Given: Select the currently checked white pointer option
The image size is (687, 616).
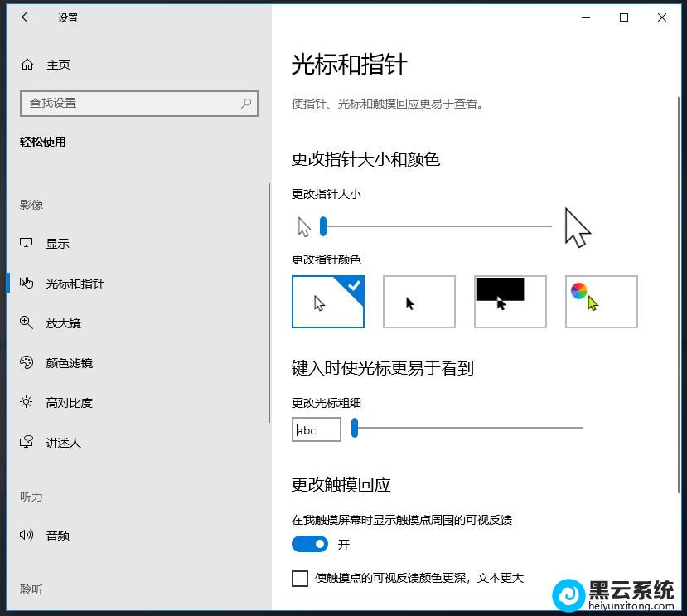Looking at the screenshot, I should pos(327,302).
